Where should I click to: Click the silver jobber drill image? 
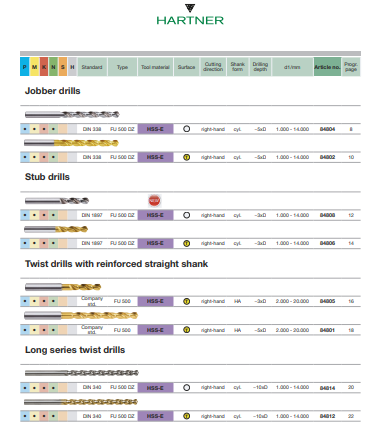coord(72,115)
